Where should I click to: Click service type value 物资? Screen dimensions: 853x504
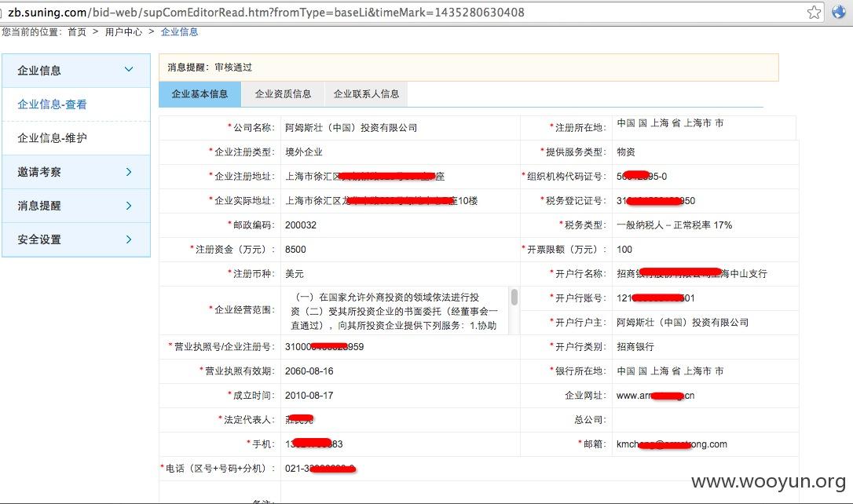[x=625, y=152]
